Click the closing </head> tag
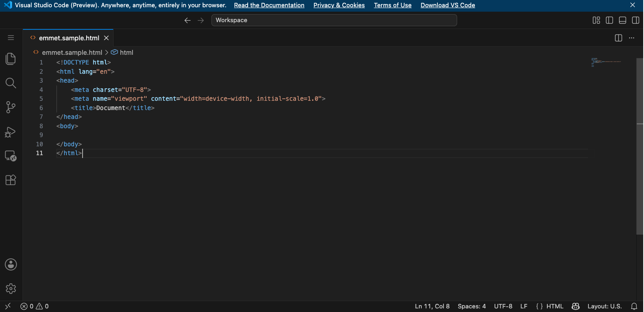644x312 pixels. 69,117
